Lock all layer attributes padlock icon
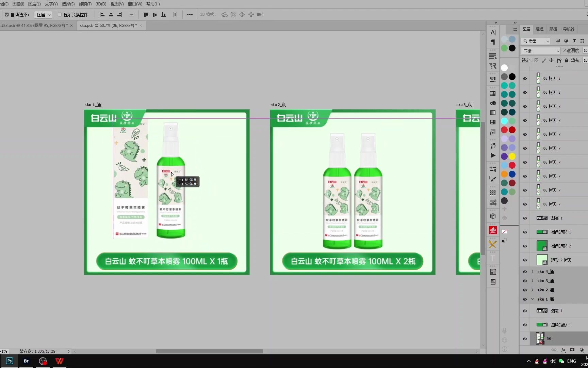 click(x=567, y=60)
